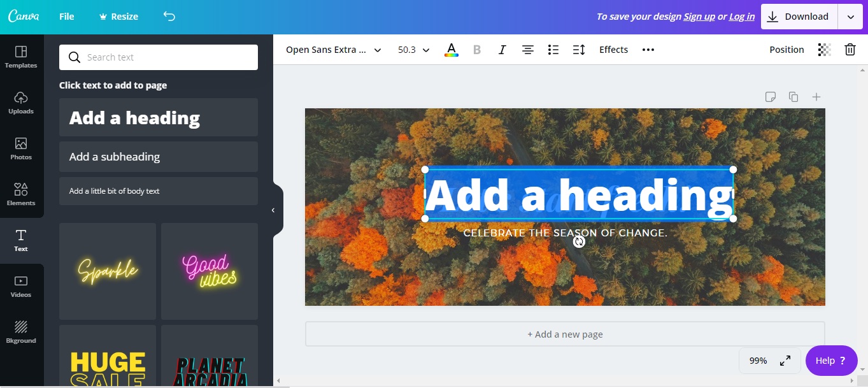Duplicate the page
The image size is (868, 388).
click(793, 97)
